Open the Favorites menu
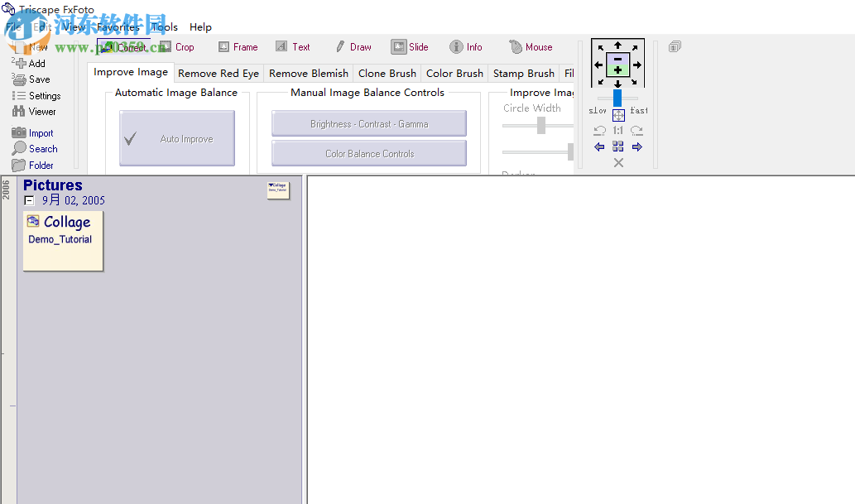 [118, 26]
